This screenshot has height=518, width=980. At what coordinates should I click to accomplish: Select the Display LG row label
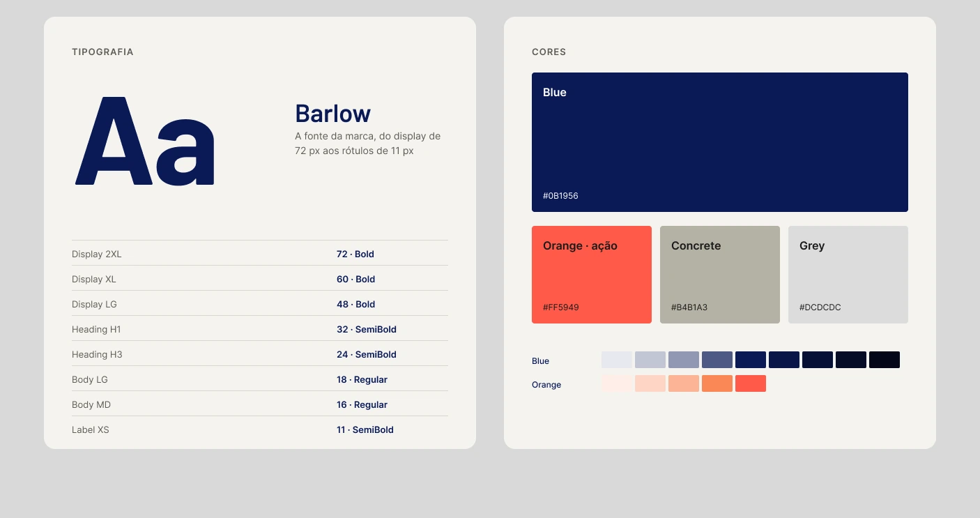click(94, 305)
